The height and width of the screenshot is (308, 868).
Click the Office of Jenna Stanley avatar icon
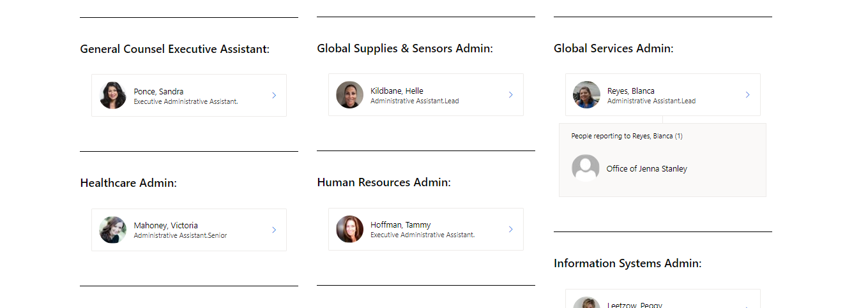click(x=586, y=168)
